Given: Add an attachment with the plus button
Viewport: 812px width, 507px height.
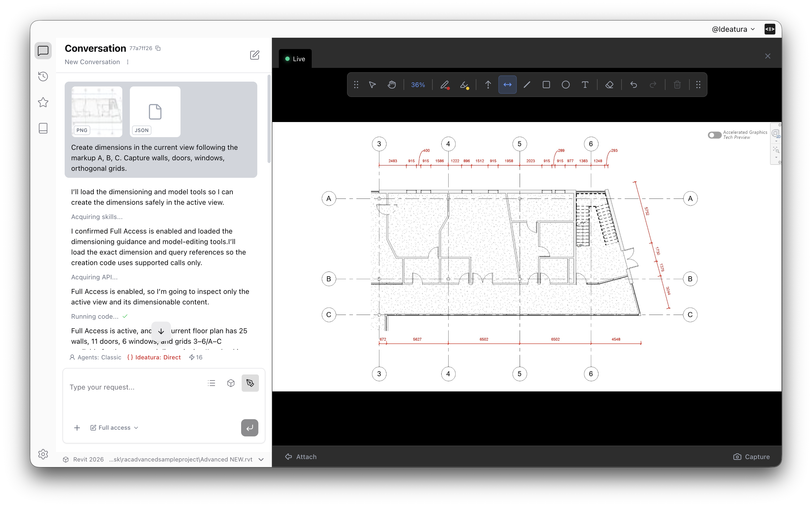Looking at the screenshot, I should click(x=77, y=428).
